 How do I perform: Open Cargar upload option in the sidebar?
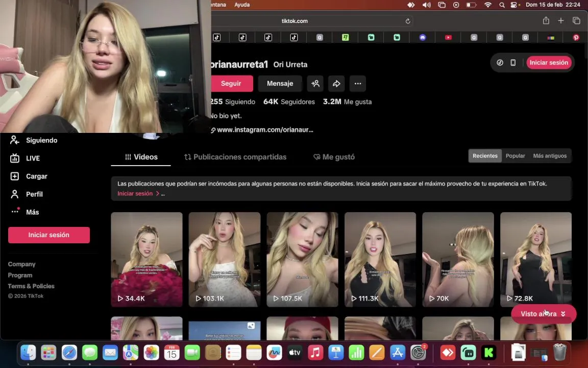point(29,176)
